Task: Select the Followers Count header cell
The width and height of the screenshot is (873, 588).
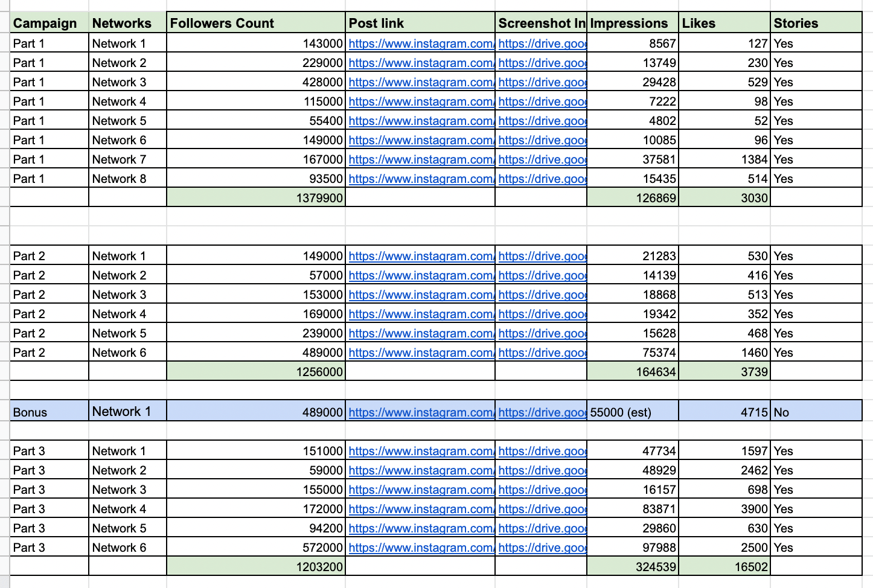Action: point(255,24)
